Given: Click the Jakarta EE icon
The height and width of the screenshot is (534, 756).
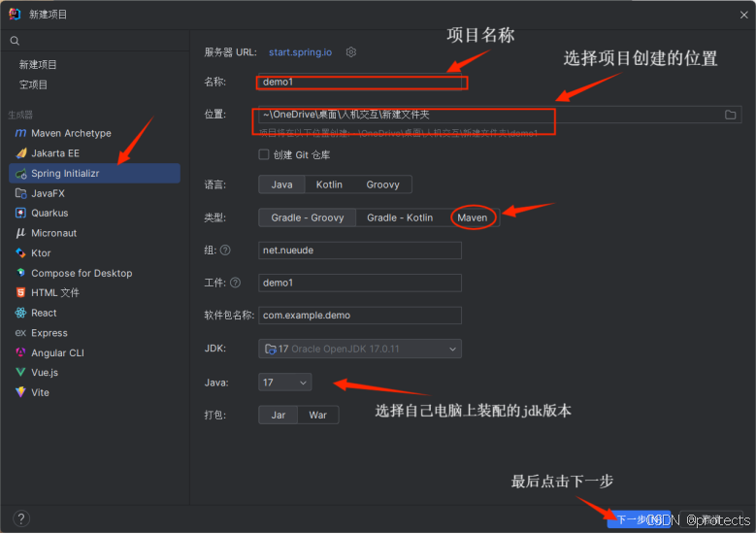Looking at the screenshot, I should pyautogui.click(x=20, y=153).
